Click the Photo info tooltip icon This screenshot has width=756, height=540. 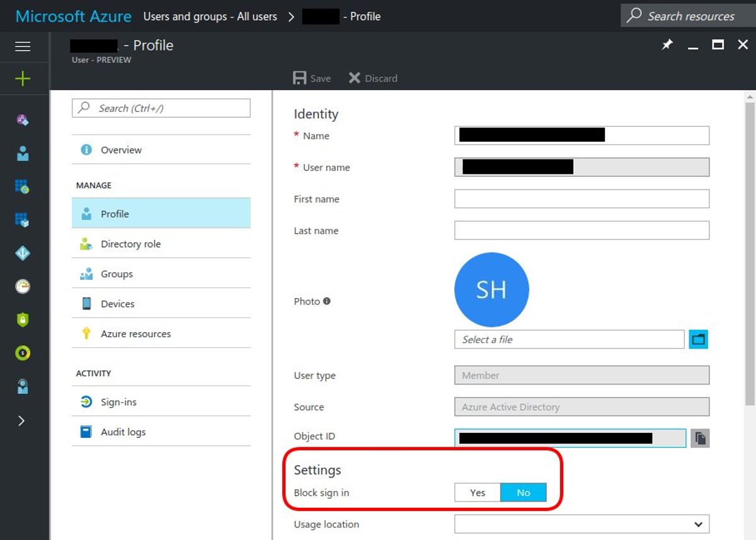tap(326, 301)
